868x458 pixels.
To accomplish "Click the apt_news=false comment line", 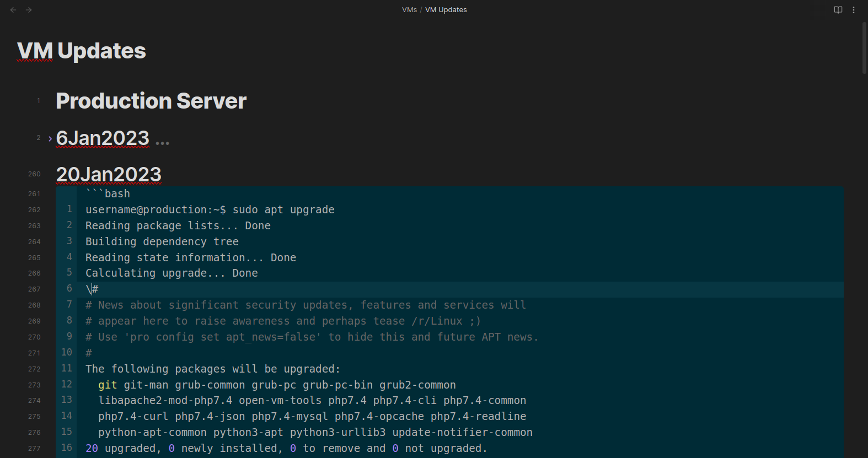I will tap(312, 337).
